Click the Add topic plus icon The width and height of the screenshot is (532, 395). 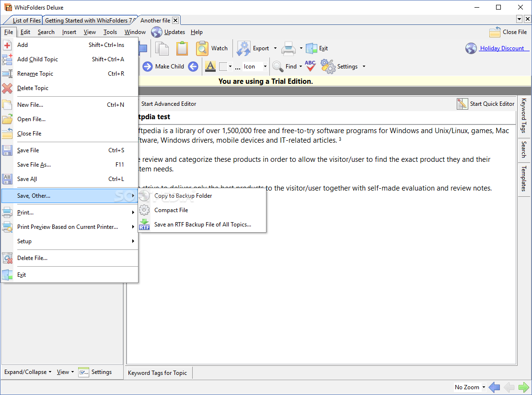click(x=7, y=45)
